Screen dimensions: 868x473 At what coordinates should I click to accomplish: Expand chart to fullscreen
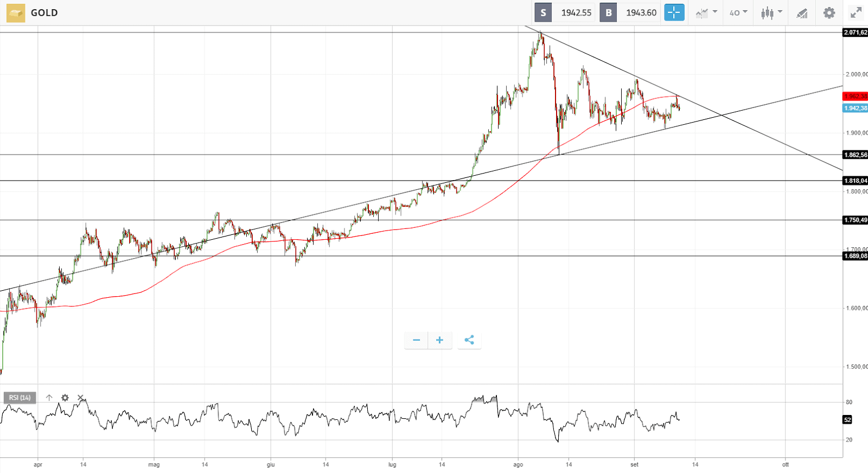click(x=856, y=12)
